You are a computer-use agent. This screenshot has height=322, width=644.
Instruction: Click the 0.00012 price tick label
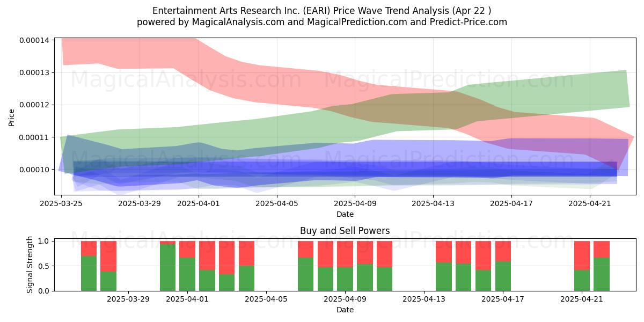tap(34, 105)
